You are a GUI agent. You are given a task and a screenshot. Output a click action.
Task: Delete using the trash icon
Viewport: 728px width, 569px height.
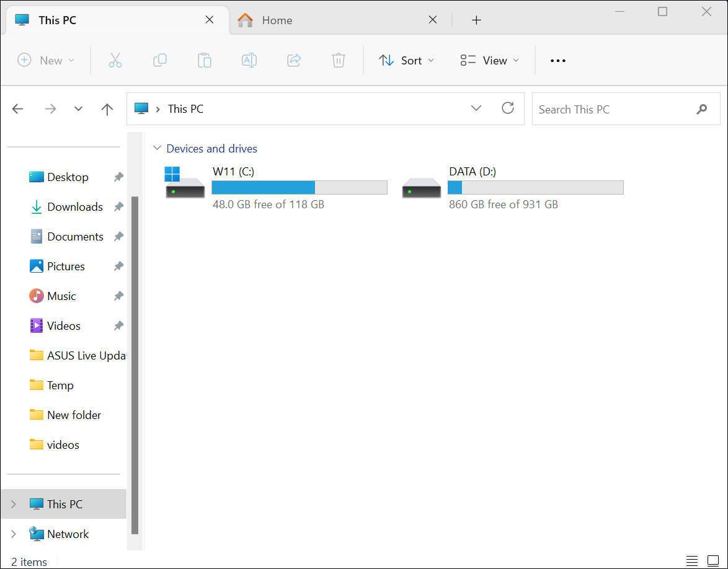pos(338,60)
